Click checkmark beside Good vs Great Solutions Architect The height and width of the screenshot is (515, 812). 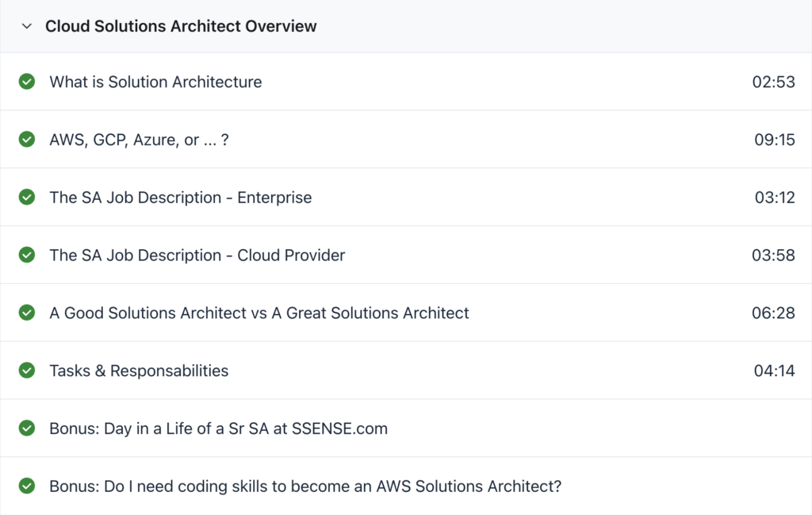click(x=27, y=313)
